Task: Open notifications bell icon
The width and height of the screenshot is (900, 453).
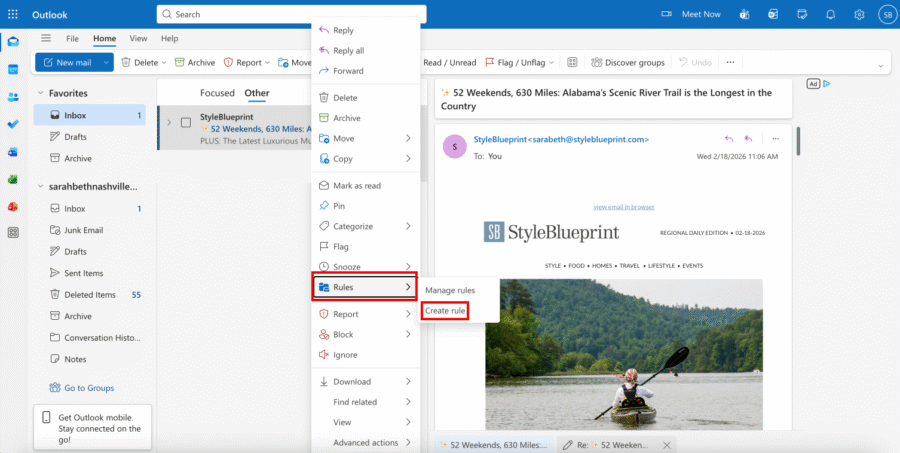Action: [831, 14]
